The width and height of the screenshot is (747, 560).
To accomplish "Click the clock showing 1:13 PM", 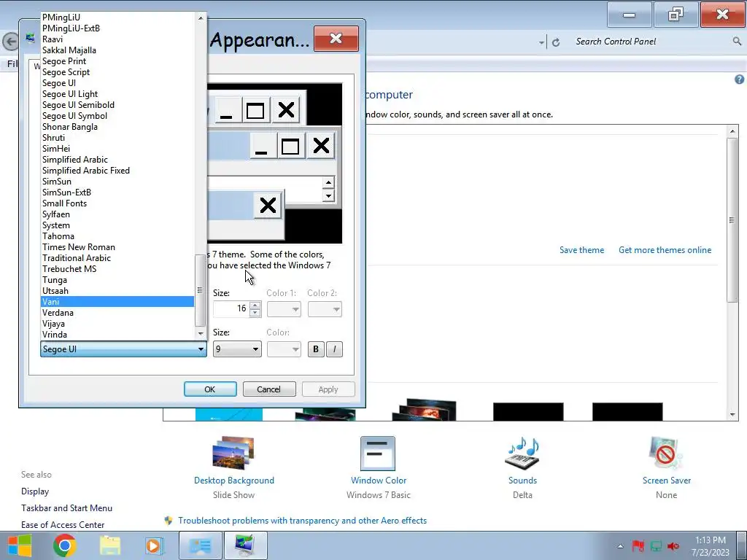I will tap(711, 540).
